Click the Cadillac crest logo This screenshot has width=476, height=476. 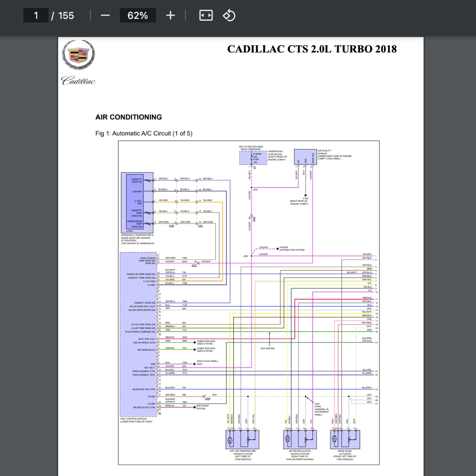(x=78, y=55)
